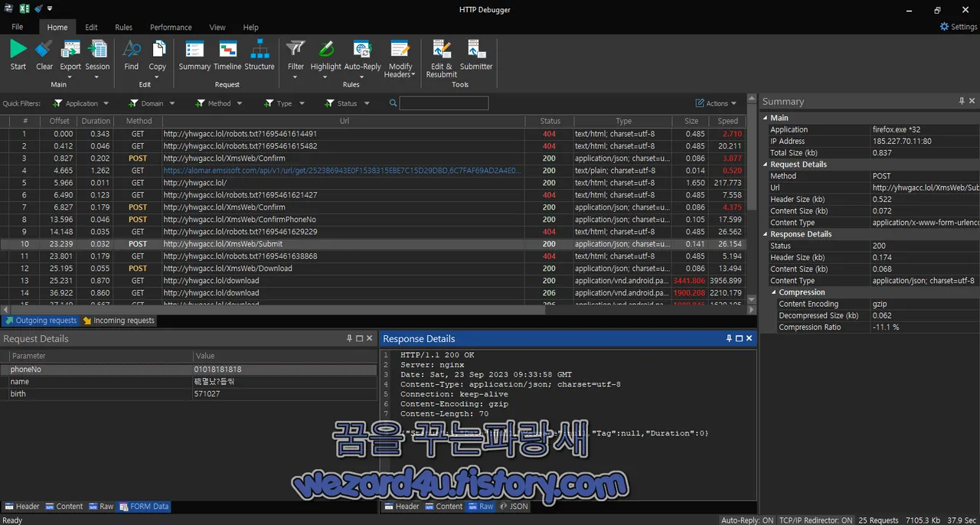Click inside the search box on the filter bar
Viewport: 980px width, 525px height.
click(x=444, y=103)
